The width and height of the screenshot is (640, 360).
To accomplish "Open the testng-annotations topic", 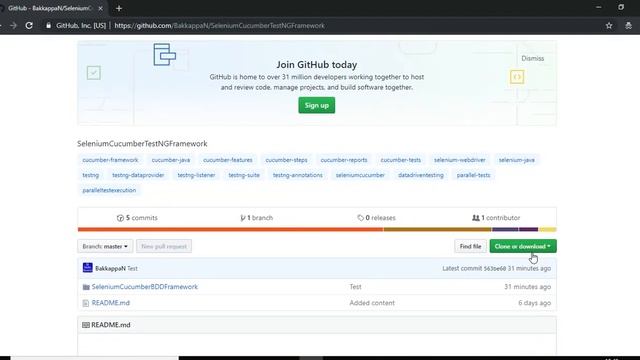I will pos(298,175).
